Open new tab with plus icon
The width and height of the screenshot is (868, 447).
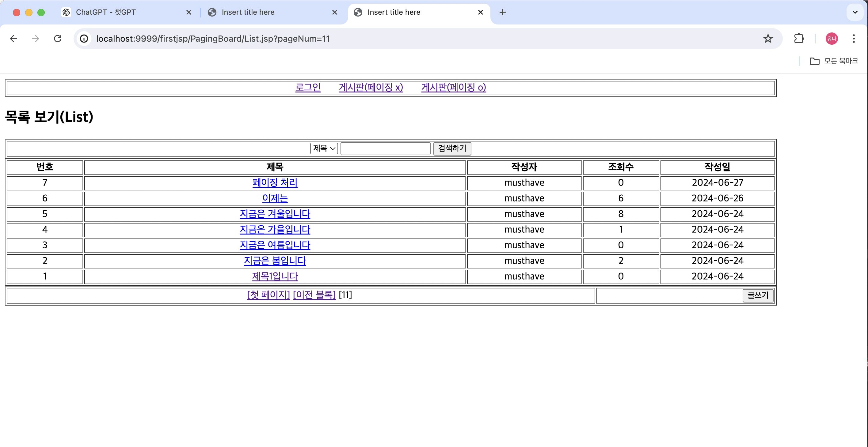pyautogui.click(x=502, y=13)
